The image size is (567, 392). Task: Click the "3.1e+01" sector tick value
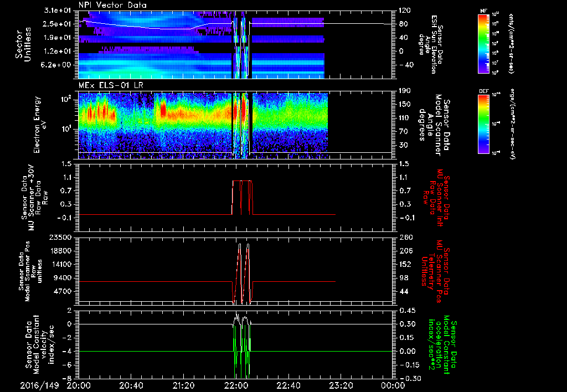(58, 11)
